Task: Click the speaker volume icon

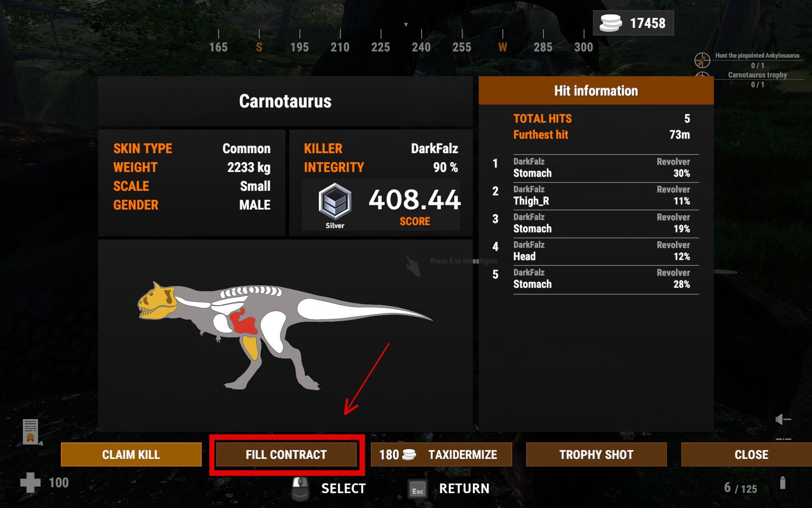Action: click(783, 419)
